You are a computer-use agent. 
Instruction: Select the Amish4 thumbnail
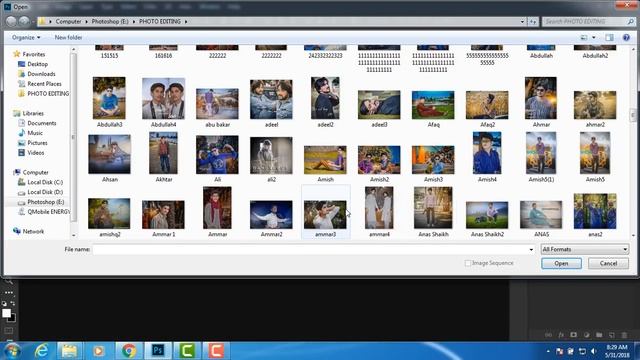487,153
